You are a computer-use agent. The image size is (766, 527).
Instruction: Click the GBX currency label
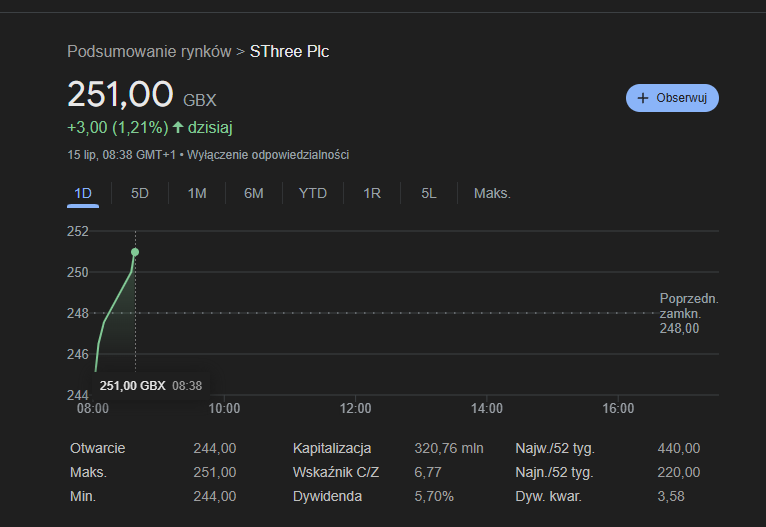199,100
